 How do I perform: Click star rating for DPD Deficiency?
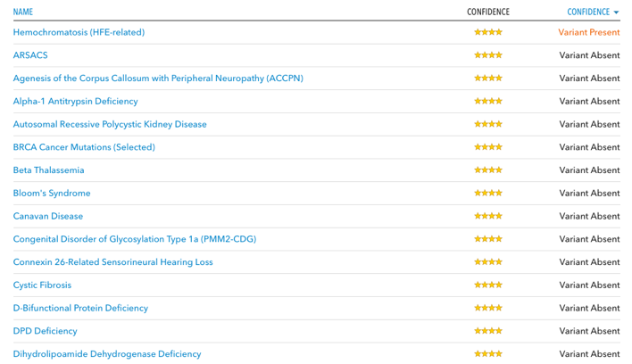(x=488, y=331)
